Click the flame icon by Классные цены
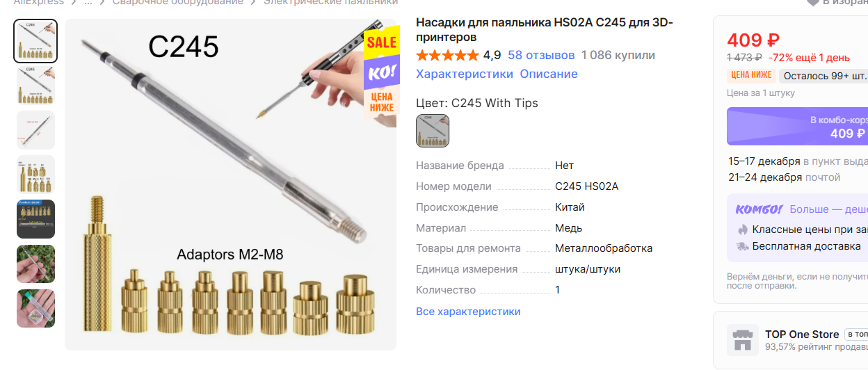This screenshot has width=868, height=370. (x=743, y=229)
